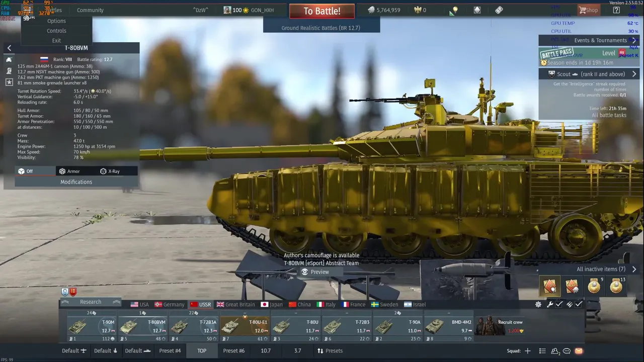Screen dimensions: 644x362
Task: Go back with the vehicle panel arrow
Action: pos(9,48)
